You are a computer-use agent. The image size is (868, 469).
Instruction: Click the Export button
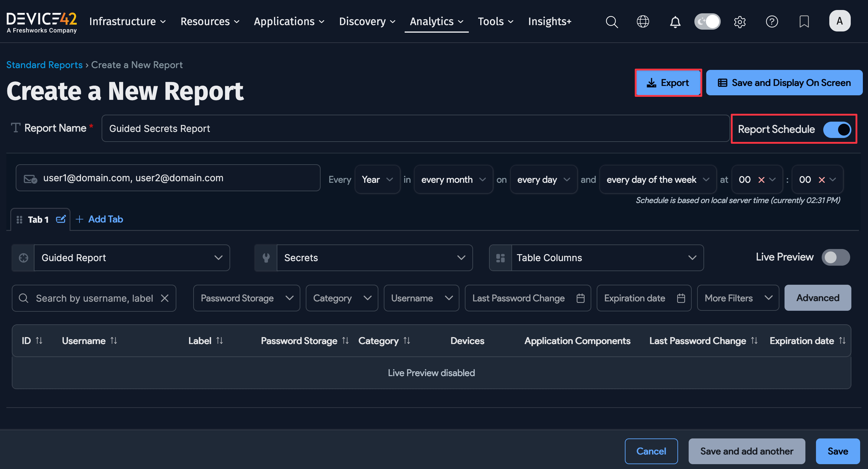[x=668, y=83]
